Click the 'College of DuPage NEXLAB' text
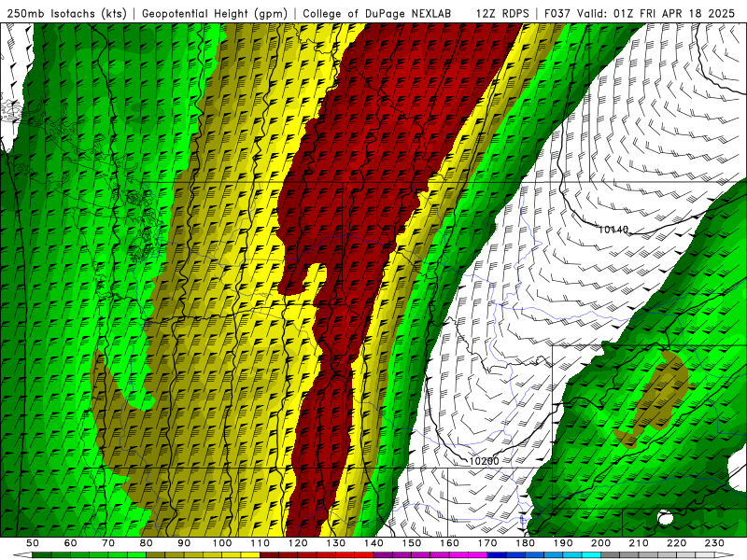 click(x=377, y=13)
